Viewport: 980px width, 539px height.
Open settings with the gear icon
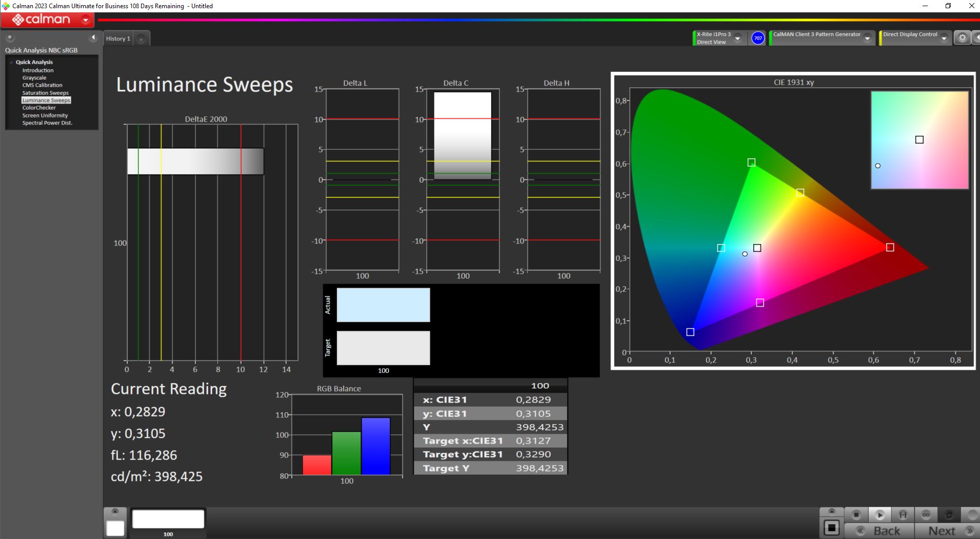pyautogui.click(x=962, y=38)
